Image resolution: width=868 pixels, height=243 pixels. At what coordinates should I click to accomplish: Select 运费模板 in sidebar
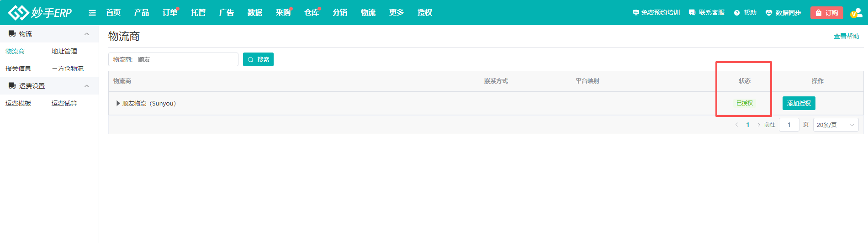18,103
